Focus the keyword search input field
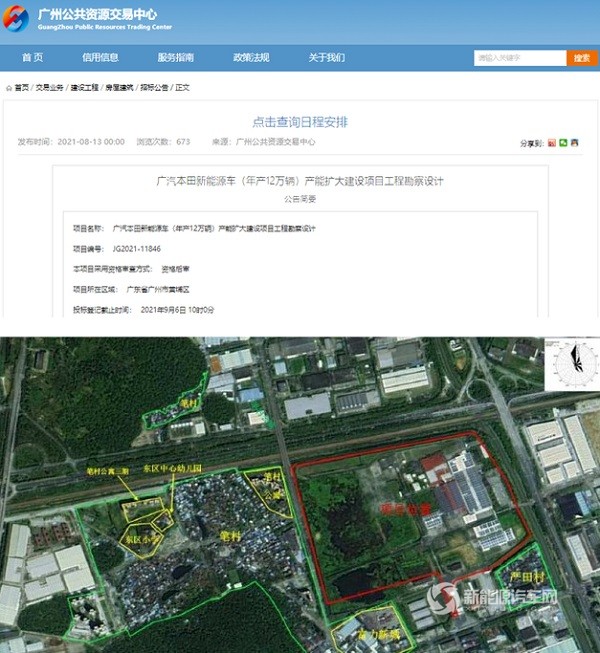The image size is (600, 653). [x=520, y=58]
